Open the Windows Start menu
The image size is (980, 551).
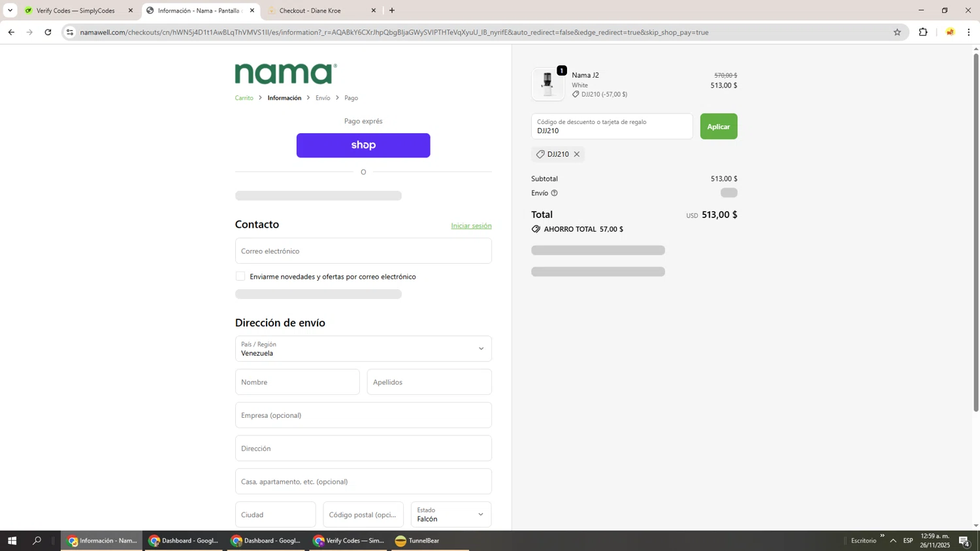tap(12, 541)
